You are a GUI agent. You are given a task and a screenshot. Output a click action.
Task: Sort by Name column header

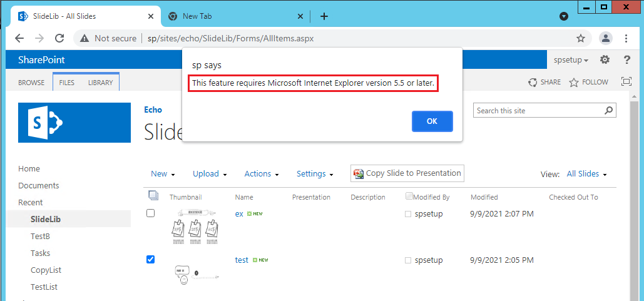click(x=244, y=197)
